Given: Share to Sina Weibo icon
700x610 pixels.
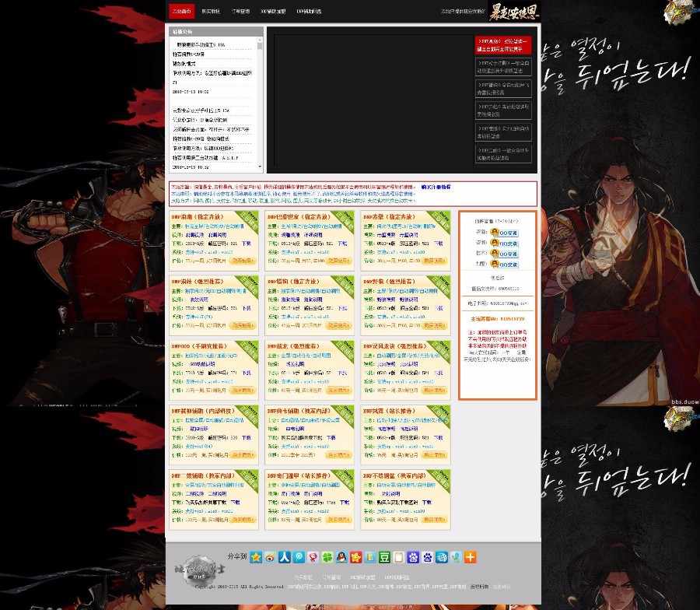Looking at the screenshot, I should pyautogui.click(x=270, y=557).
